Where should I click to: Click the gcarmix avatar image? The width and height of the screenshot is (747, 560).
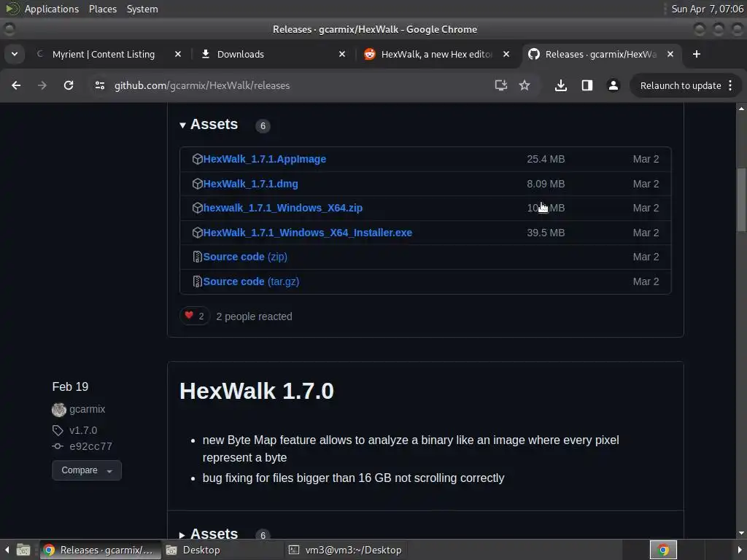tap(59, 410)
